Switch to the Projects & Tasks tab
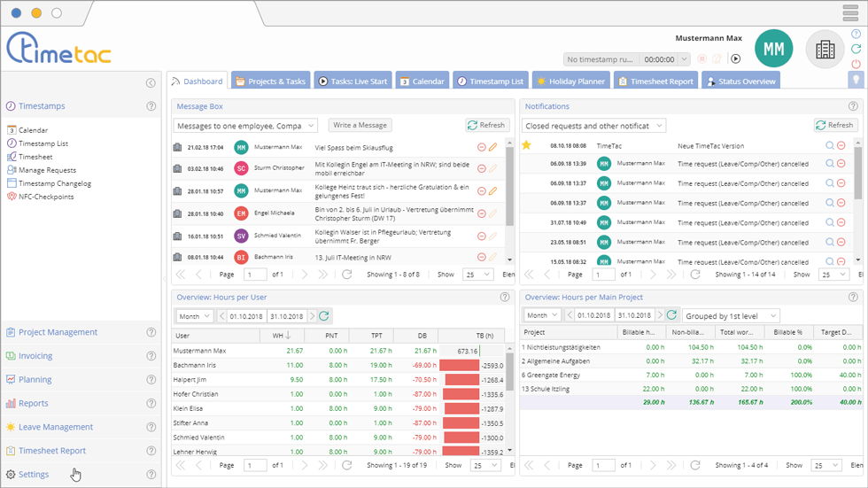Viewport: 868px width, 488px height. point(270,81)
